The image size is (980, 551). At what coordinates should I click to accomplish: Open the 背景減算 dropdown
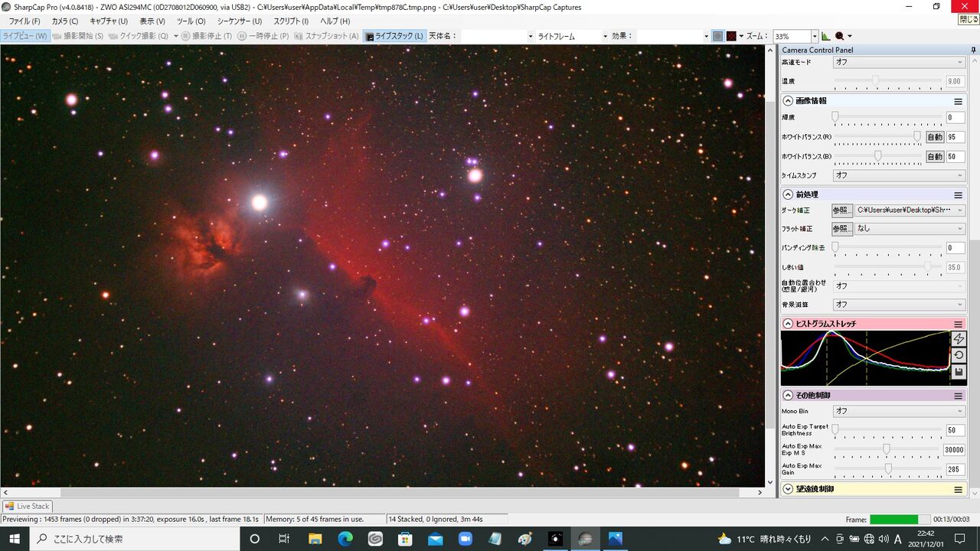[899, 305]
